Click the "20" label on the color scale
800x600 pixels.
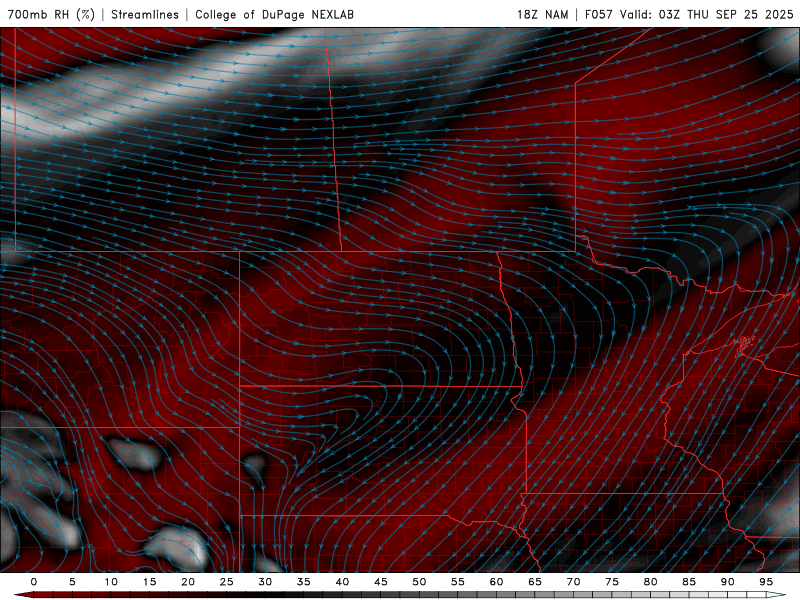(x=188, y=582)
